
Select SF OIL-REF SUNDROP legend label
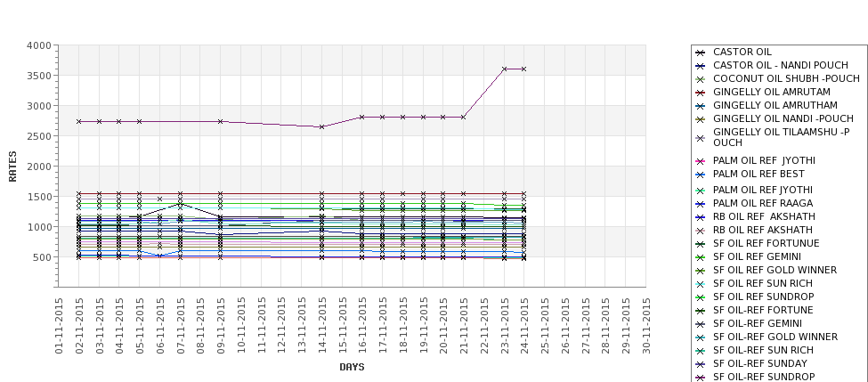coord(764,377)
